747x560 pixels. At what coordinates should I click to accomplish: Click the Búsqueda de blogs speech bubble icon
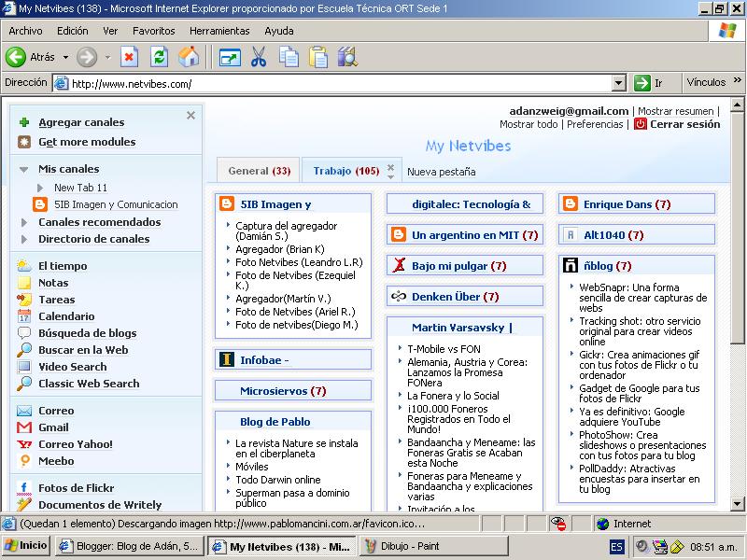coord(24,333)
